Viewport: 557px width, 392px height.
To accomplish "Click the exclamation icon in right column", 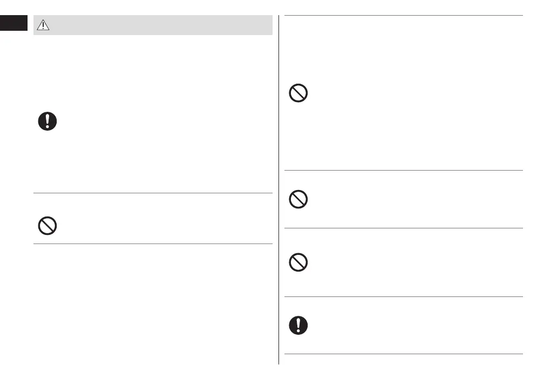I will [x=298, y=325].
